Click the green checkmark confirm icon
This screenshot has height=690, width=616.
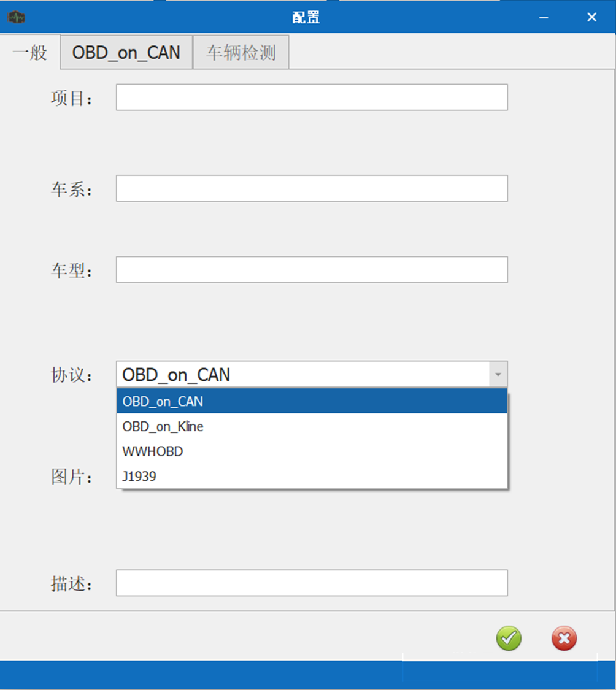click(x=509, y=638)
